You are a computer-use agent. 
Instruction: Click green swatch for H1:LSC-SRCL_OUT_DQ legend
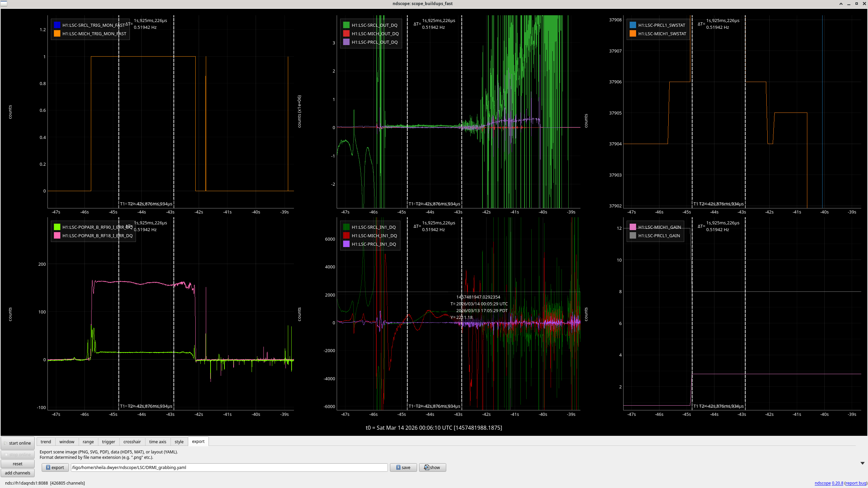346,25
